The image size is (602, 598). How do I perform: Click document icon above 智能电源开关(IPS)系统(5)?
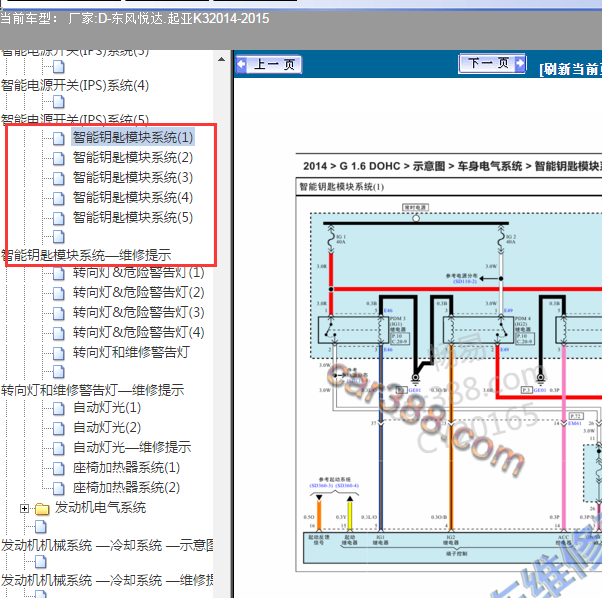[58, 102]
